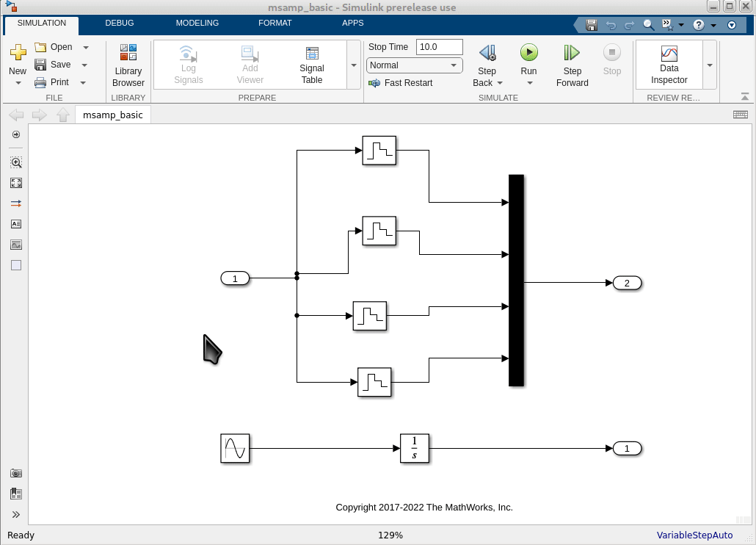The image size is (756, 545).
Task: Select the Integrator 1/s block
Action: tap(415, 449)
